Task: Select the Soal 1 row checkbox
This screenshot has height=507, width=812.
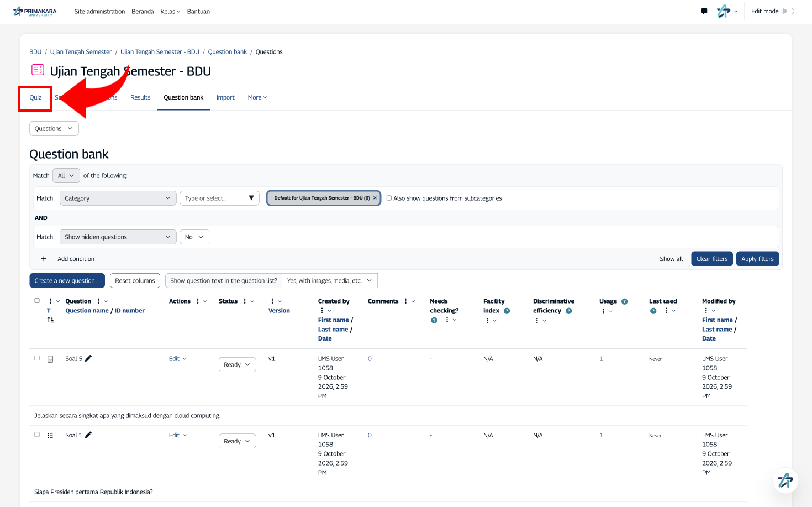Action: click(37, 435)
